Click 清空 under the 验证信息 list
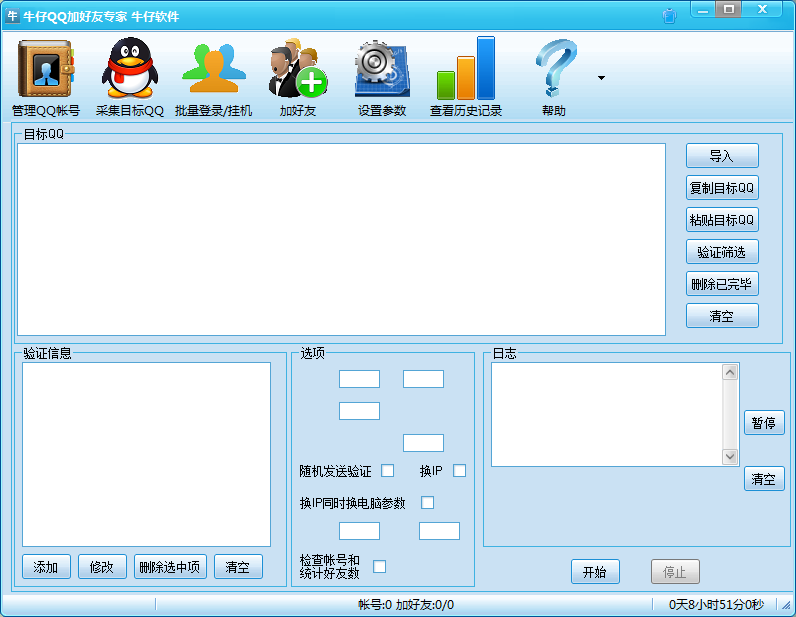The height and width of the screenshot is (617, 796). coord(238,567)
